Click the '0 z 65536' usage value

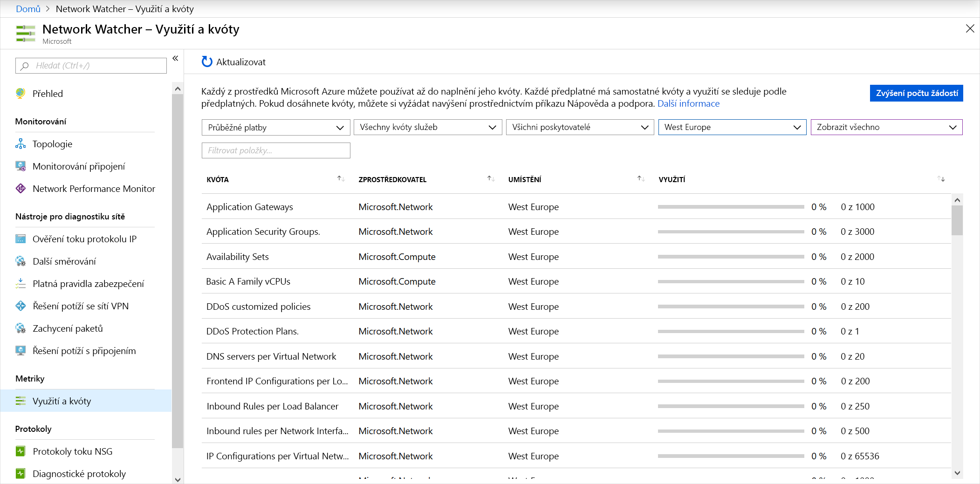[x=860, y=456]
